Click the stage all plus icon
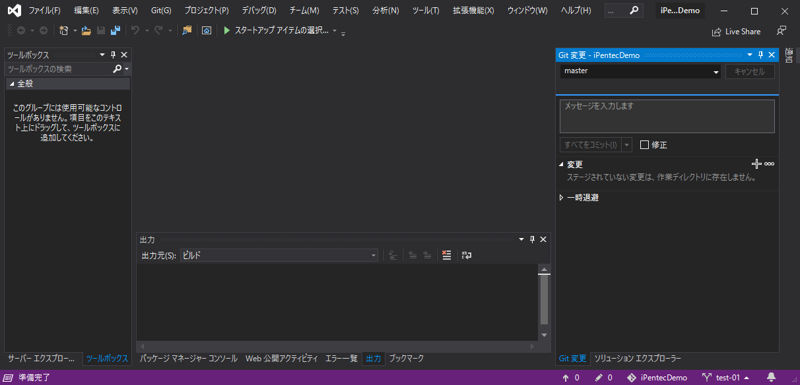Viewport: 800px width, 385px height. tap(757, 164)
